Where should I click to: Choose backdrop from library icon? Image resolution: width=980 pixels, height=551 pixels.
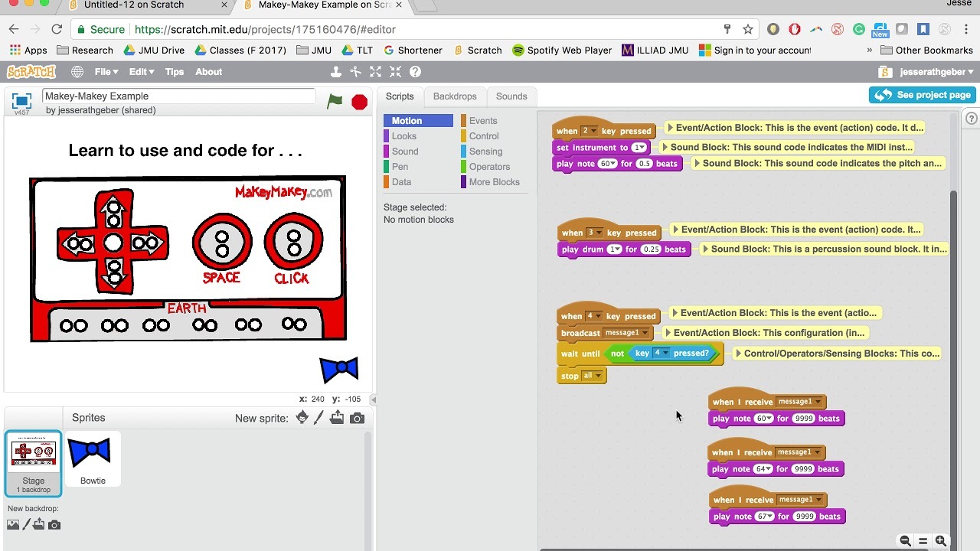(13, 525)
